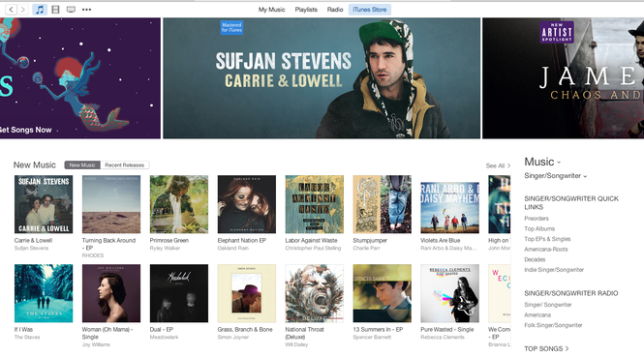Open the New Artist Spotlight banner
Screen dimensions: 644x358
tap(563, 78)
